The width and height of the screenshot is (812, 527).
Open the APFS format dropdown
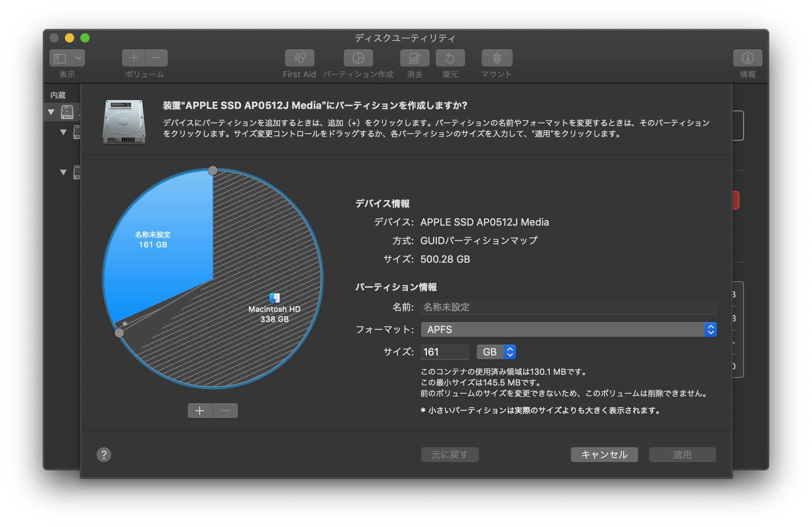[569, 330]
